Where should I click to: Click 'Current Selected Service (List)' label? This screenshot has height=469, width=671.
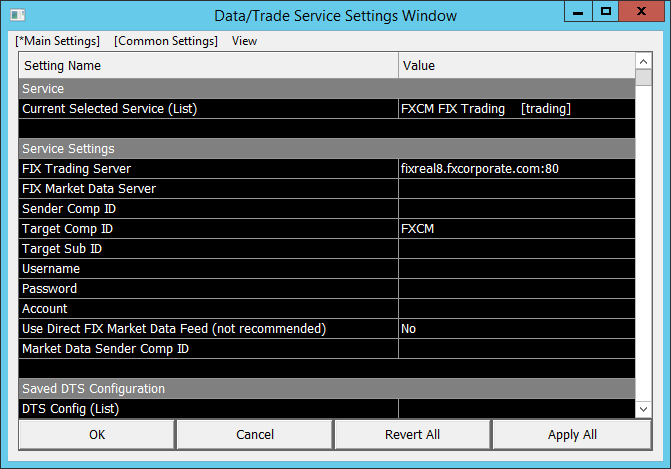(110, 109)
